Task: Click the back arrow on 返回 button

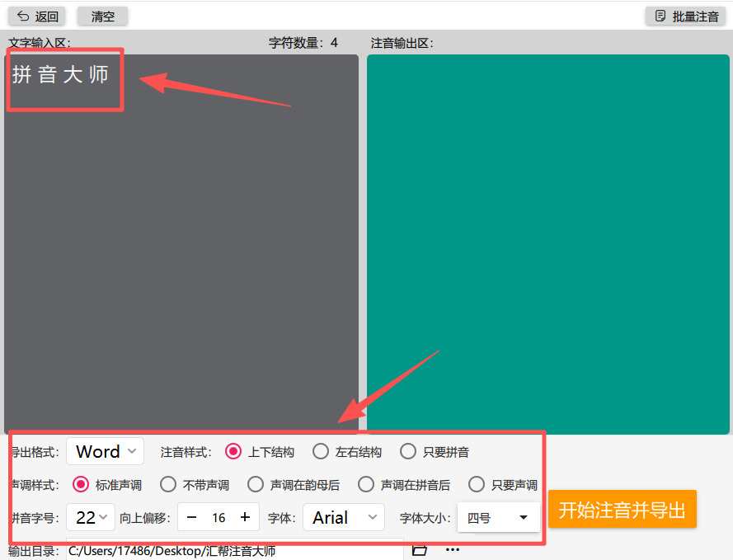Action: 21,16
